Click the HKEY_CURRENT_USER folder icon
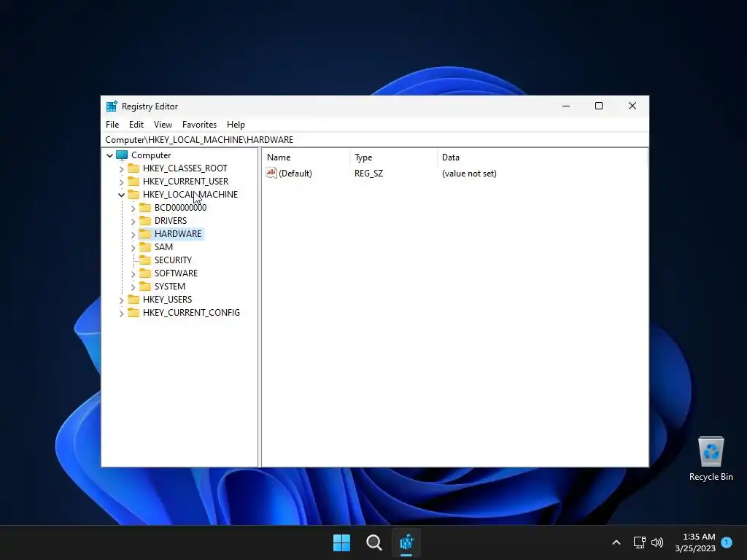 tap(133, 181)
